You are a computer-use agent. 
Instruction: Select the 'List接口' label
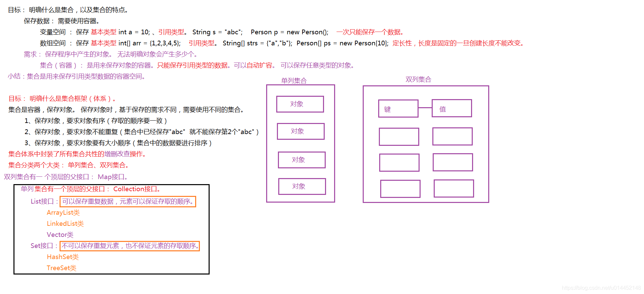pyautogui.click(x=42, y=202)
